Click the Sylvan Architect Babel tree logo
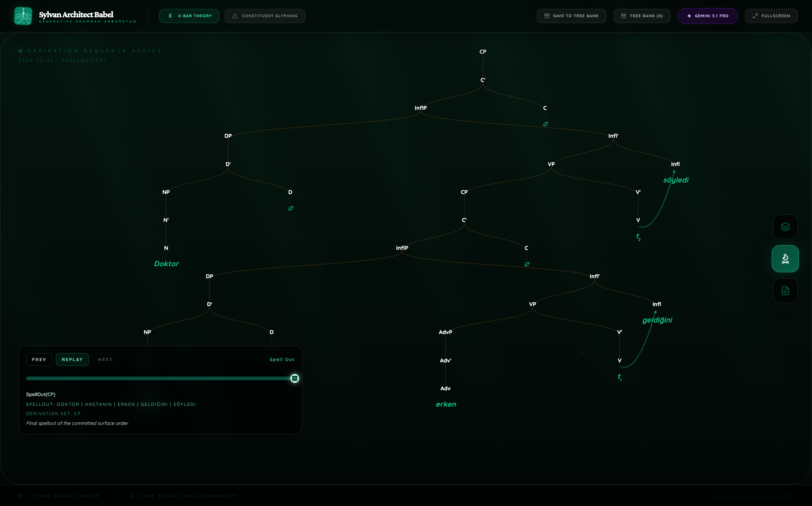This screenshot has width=812, height=506. 23,15
